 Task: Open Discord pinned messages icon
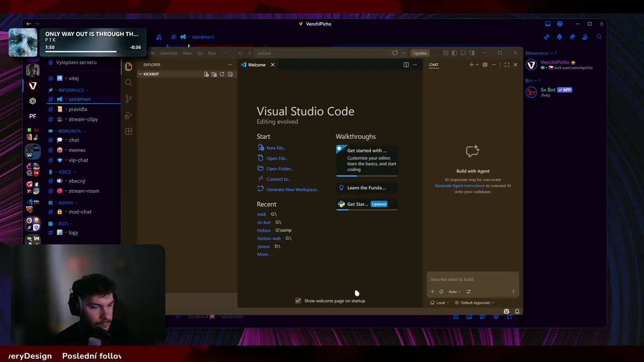572,37
